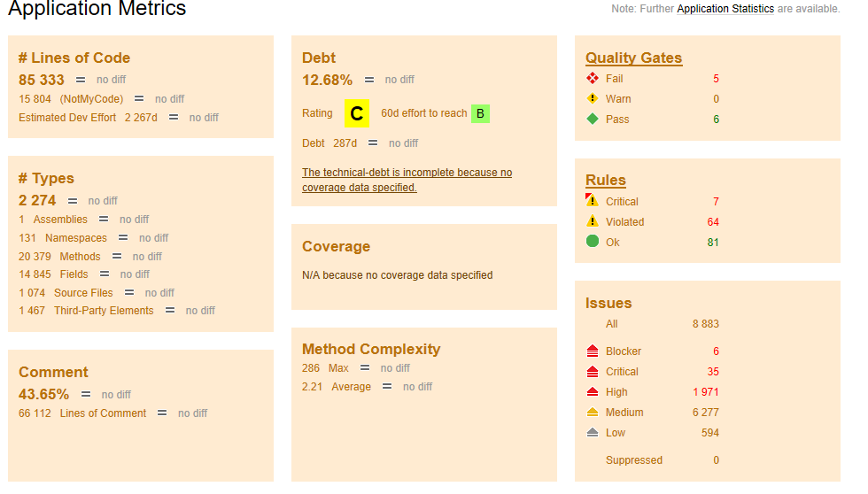Click the Critical issues count 35
868x494 pixels.
(x=713, y=372)
